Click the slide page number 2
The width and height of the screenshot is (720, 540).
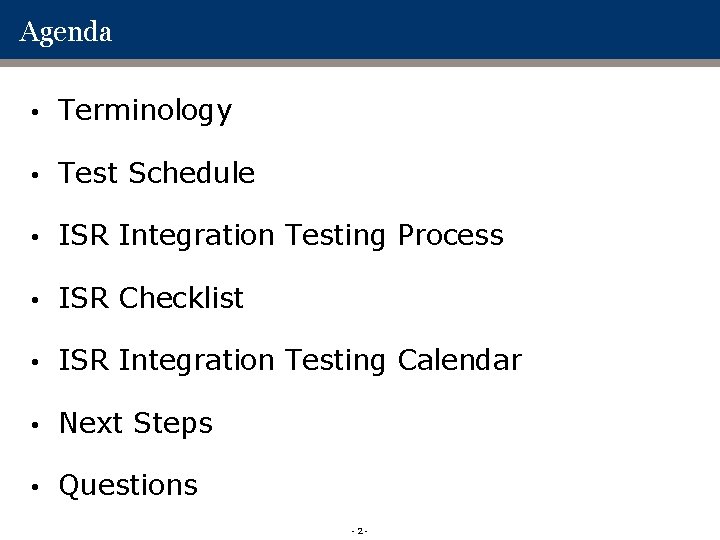click(360, 531)
